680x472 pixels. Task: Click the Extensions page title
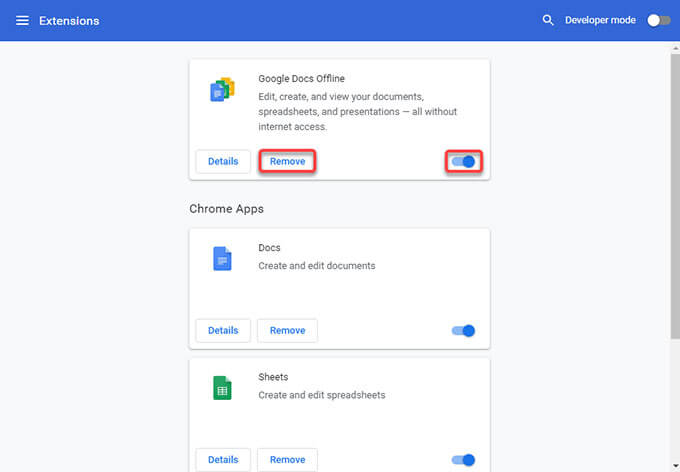[x=69, y=21]
